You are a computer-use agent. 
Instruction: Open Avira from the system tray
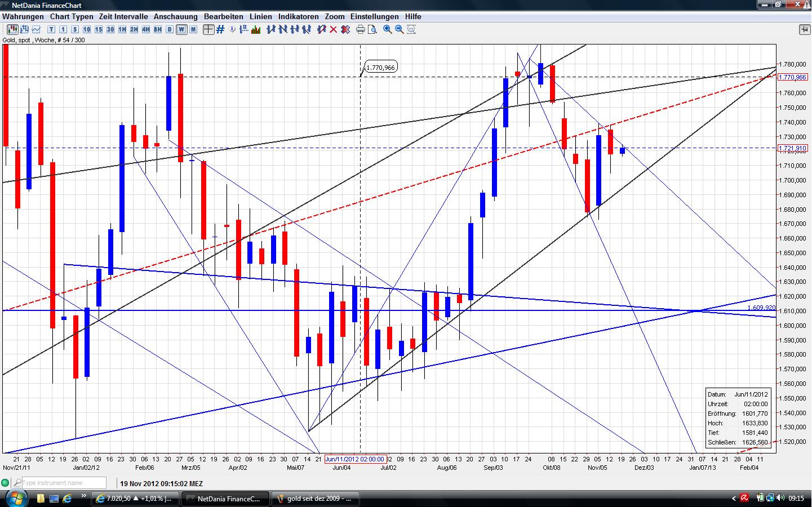click(745, 498)
